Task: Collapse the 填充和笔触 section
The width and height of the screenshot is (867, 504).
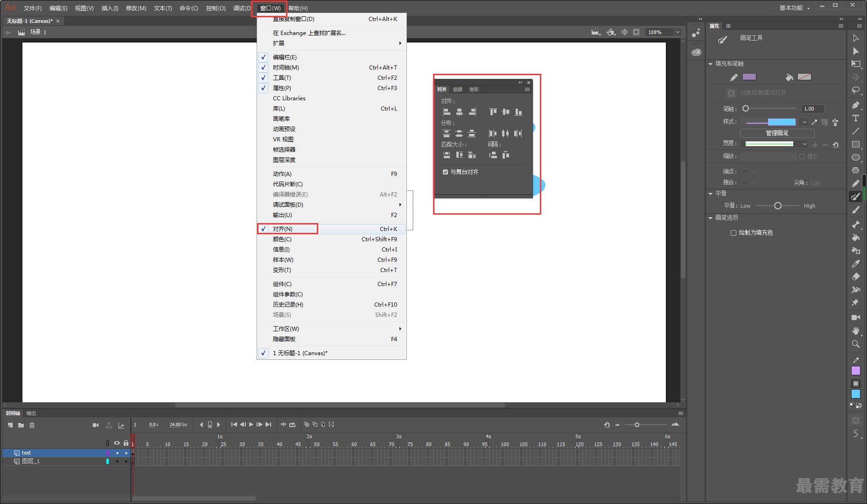Action: [710, 64]
